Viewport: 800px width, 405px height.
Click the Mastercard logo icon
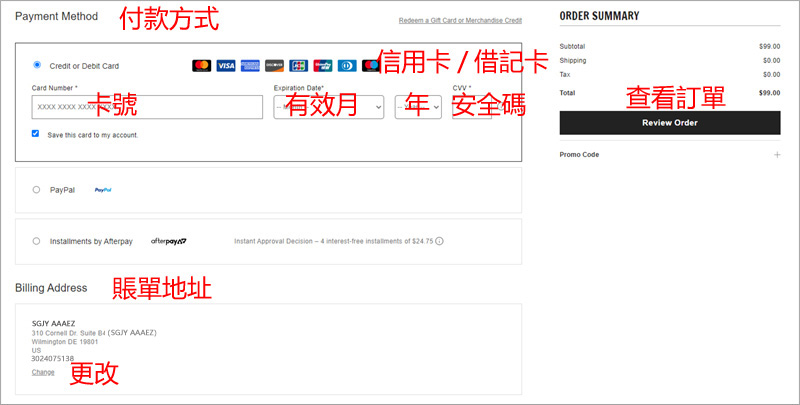[x=201, y=66]
